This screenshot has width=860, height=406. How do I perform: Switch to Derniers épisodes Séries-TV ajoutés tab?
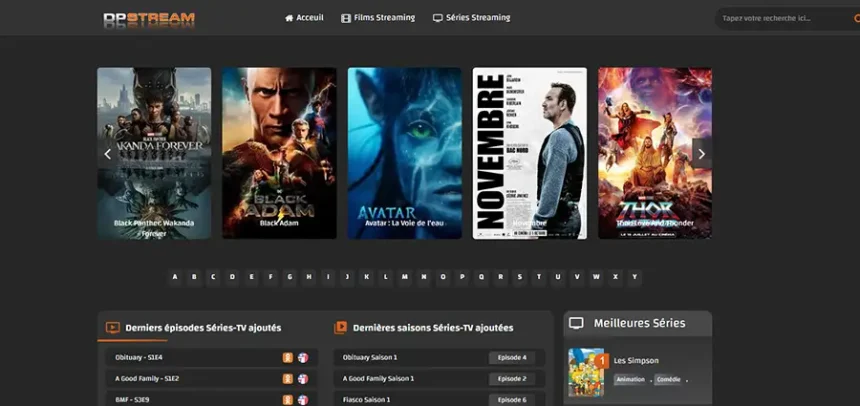[203, 328]
